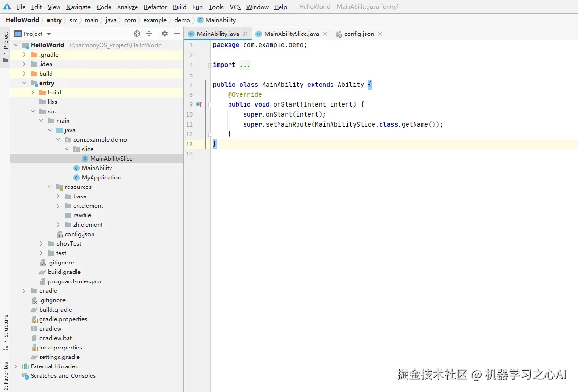Close the config.json tab
578x392 pixels.
pos(380,34)
